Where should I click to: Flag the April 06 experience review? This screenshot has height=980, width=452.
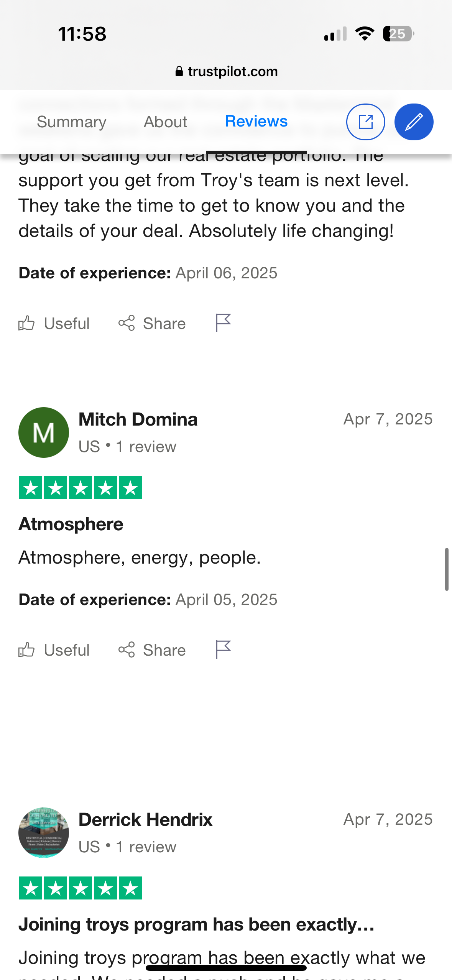tap(223, 323)
